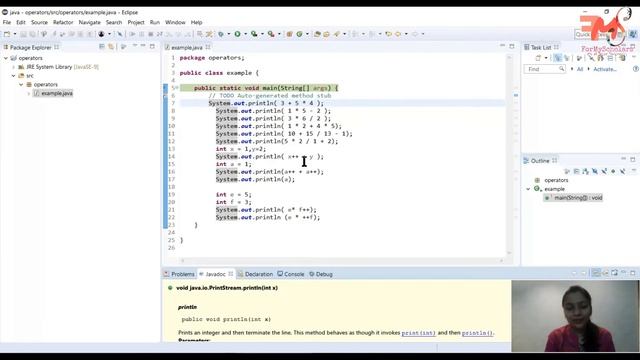Image resolution: width=640 pixels, height=360 pixels.
Task: Click the Open Type toolbar icon
Action: (x=317, y=34)
